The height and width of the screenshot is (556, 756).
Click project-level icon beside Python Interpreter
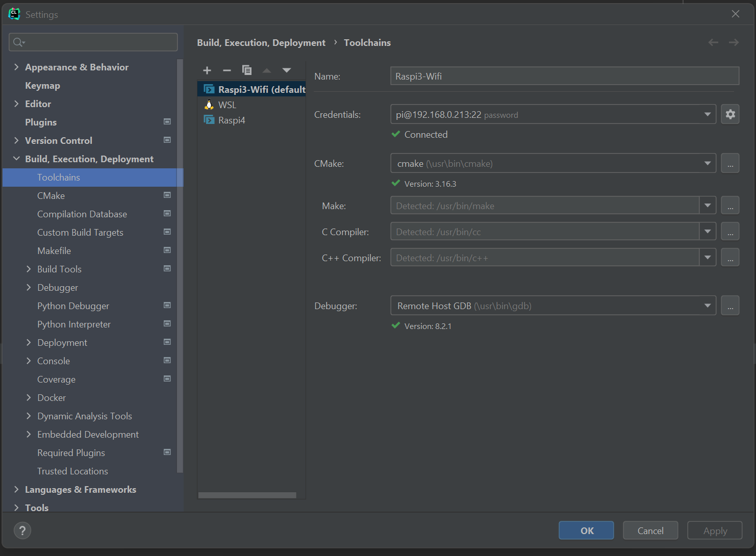(167, 323)
